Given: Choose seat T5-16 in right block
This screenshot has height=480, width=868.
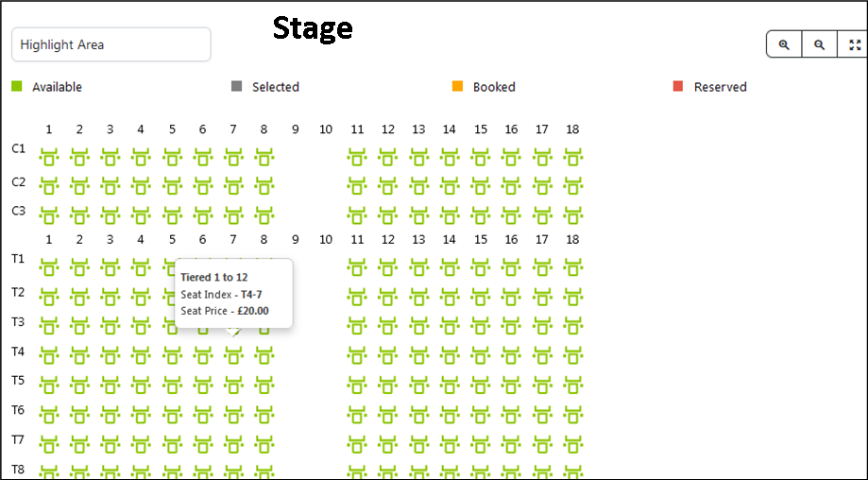Looking at the screenshot, I should tap(511, 385).
